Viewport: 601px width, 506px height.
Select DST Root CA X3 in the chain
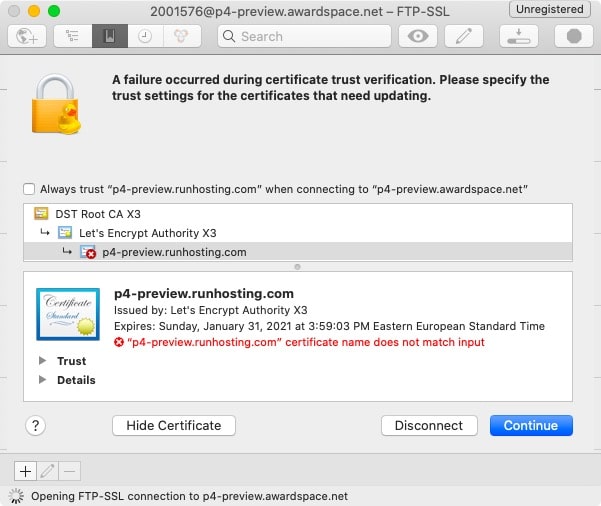point(298,214)
